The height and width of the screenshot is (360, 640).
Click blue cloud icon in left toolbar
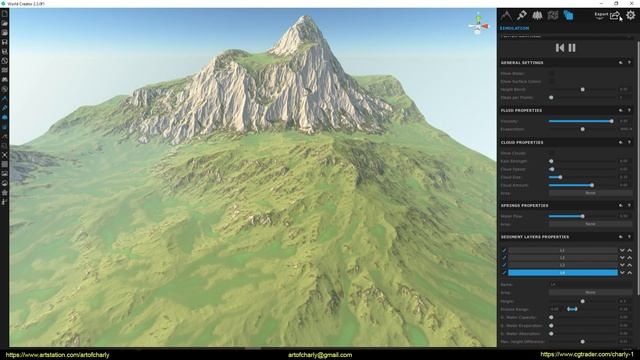[4, 118]
